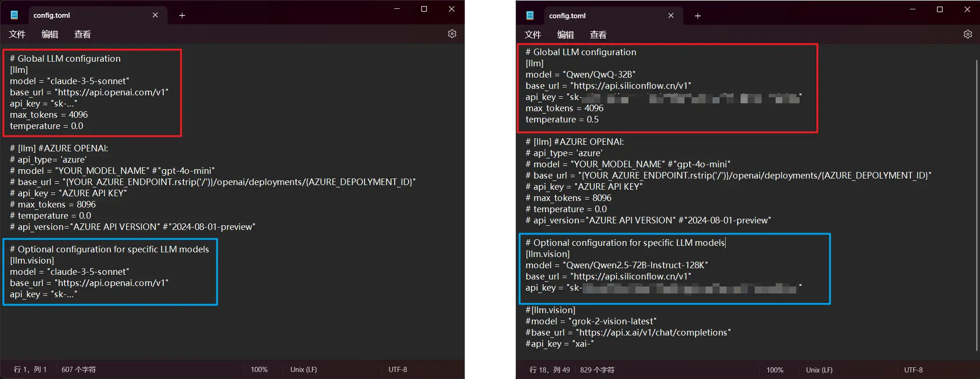Minimize the left Notepad window
This screenshot has height=379, width=980.
tap(396, 9)
